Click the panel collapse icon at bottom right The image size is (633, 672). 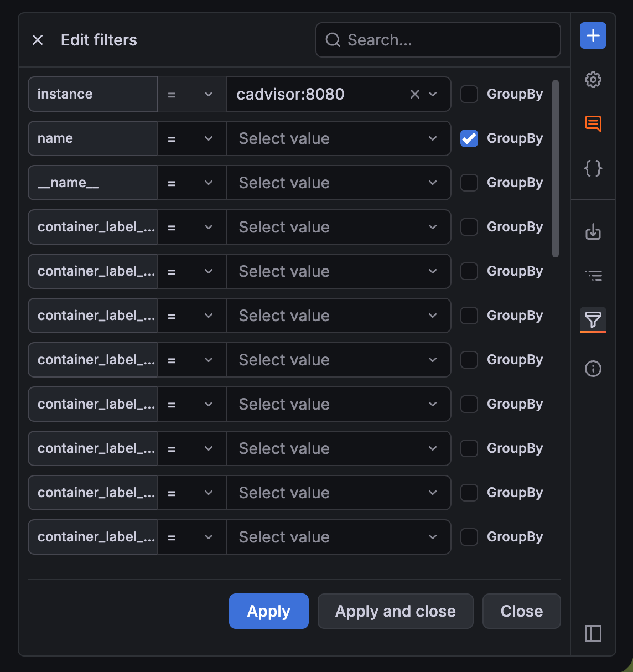(x=593, y=633)
